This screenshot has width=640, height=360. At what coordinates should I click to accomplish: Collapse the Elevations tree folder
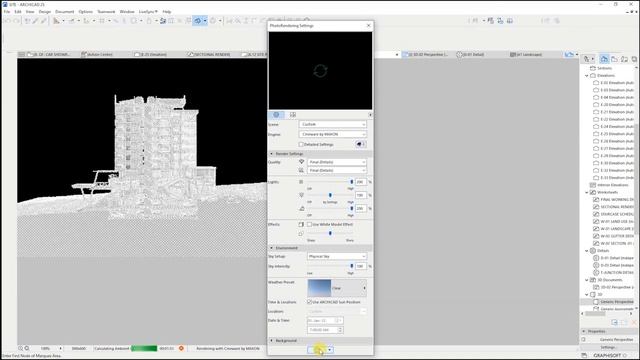pos(587,76)
